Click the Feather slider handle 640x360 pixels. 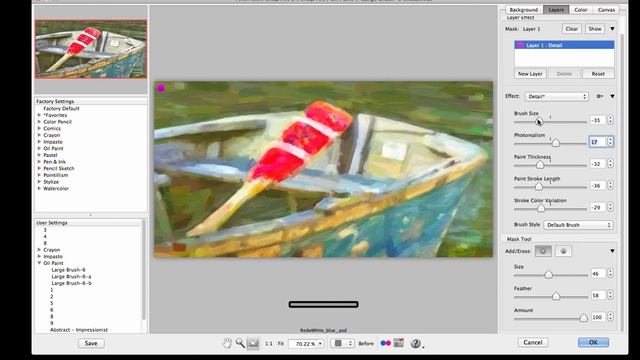click(556, 296)
